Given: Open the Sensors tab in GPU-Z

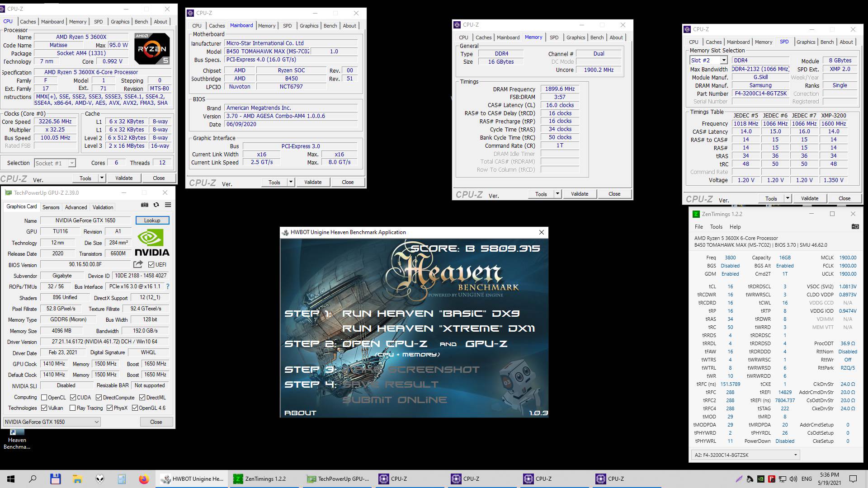Looking at the screenshot, I should [x=51, y=207].
